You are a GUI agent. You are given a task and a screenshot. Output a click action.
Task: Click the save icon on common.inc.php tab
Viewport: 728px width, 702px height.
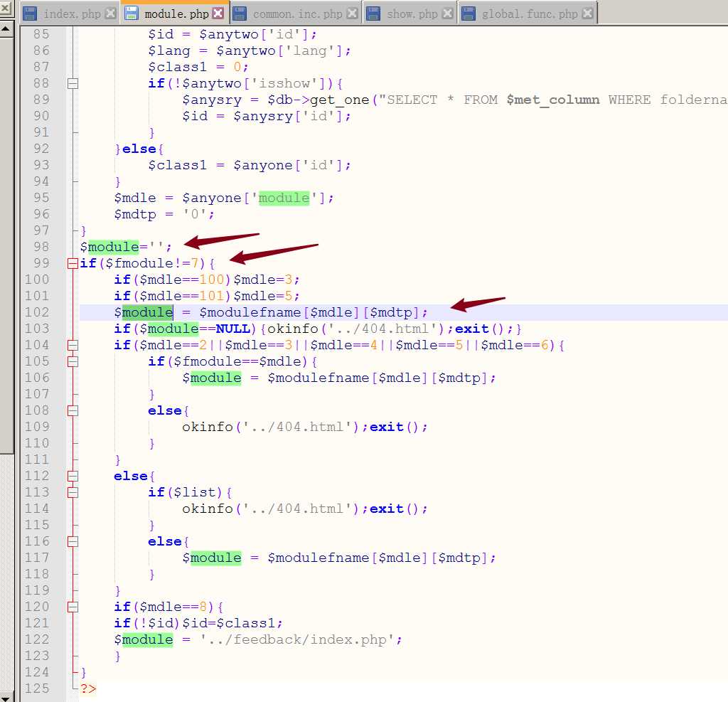[x=240, y=14]
